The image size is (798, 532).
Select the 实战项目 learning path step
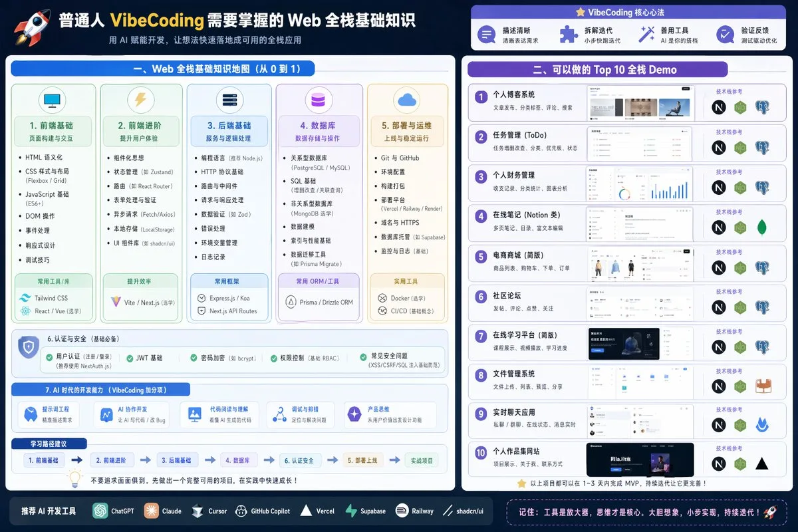click(422, 460)
